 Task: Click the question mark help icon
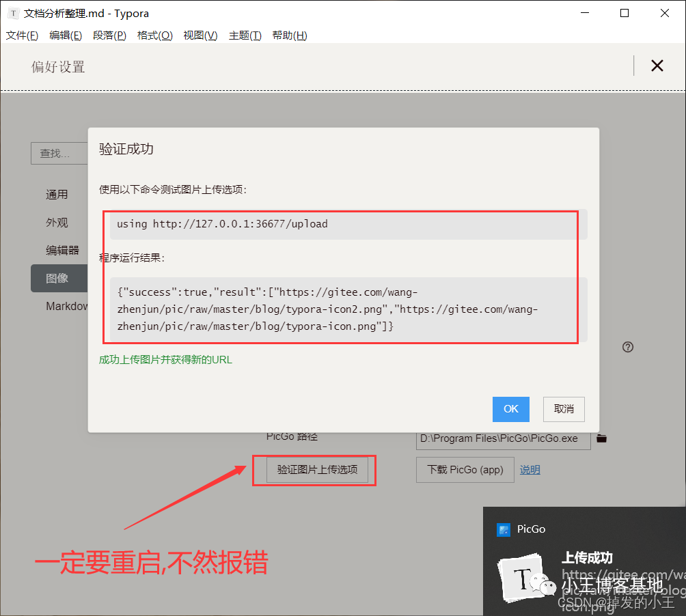click(x=628, y=347)
